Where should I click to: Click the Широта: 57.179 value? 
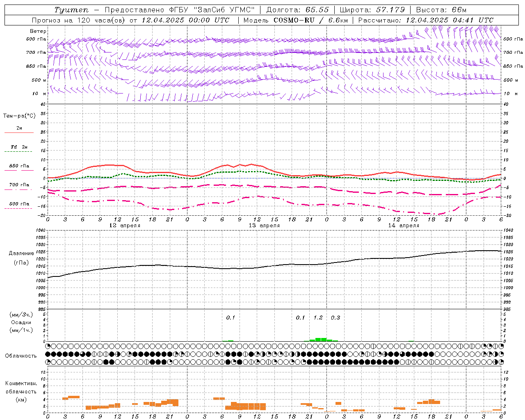click(372, 10)
